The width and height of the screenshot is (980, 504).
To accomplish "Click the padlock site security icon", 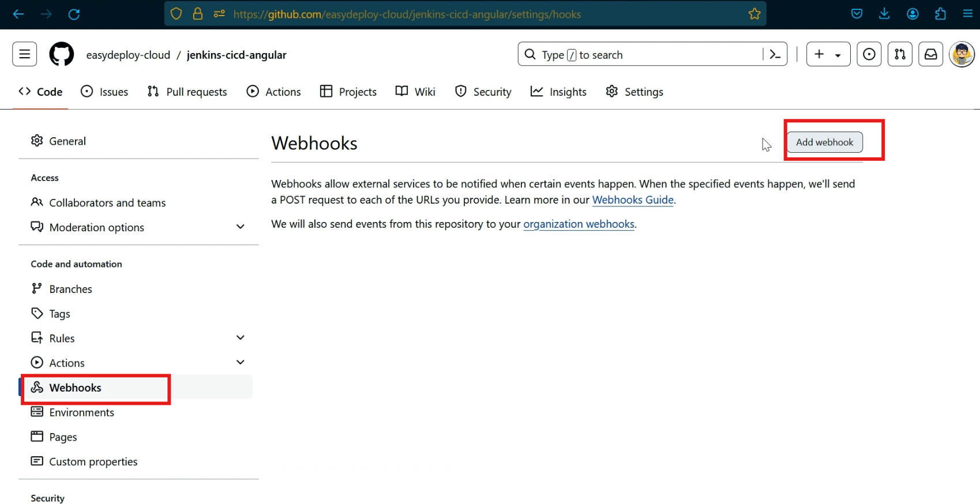I will coord(197,14).
